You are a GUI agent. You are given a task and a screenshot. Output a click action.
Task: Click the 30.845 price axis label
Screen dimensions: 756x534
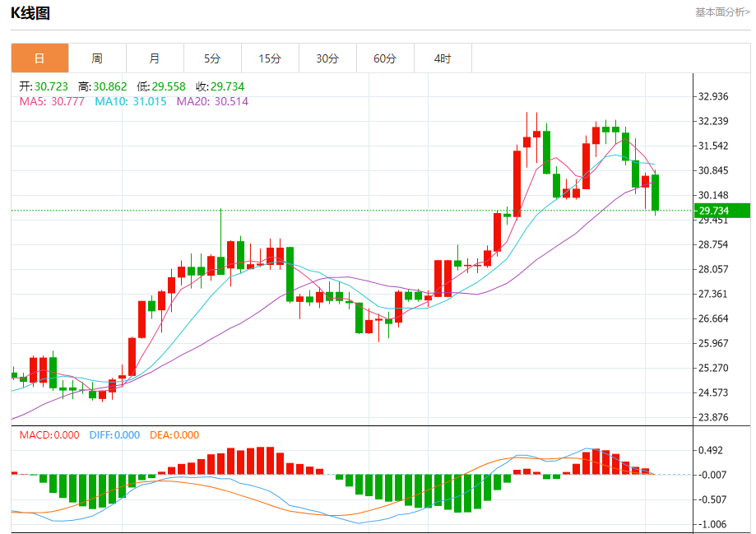coord(713,170)
